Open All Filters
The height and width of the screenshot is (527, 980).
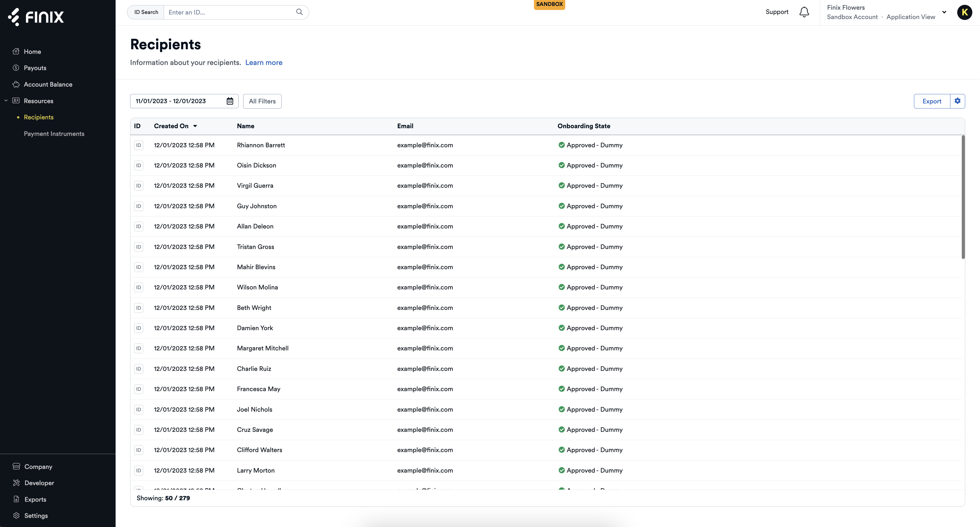[x=262, y=101]
